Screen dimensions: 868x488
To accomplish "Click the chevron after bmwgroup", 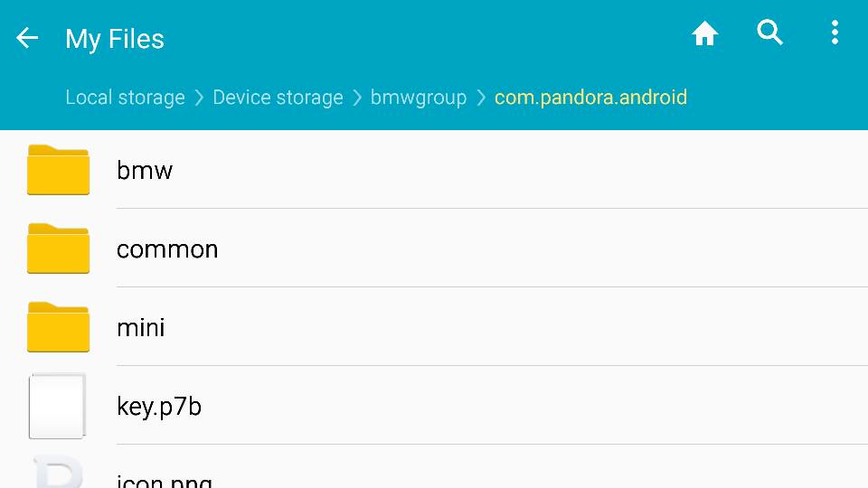I will 481,98.
